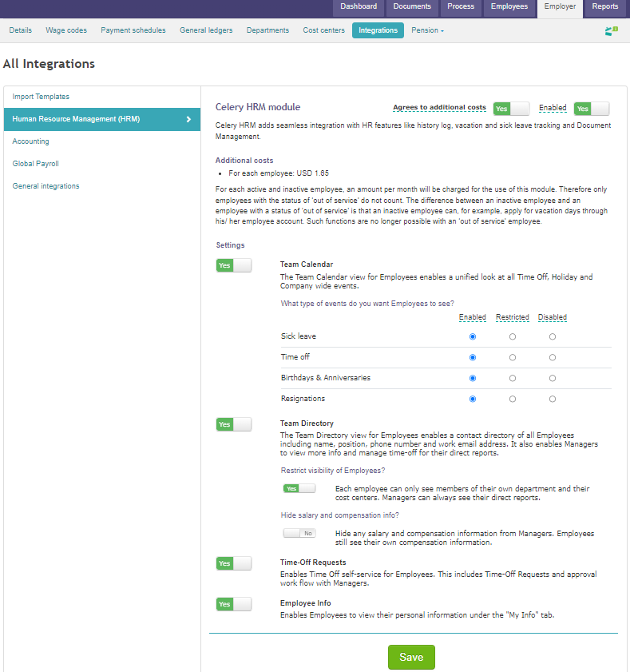Select Disabled for Time off

pos(553,357)
